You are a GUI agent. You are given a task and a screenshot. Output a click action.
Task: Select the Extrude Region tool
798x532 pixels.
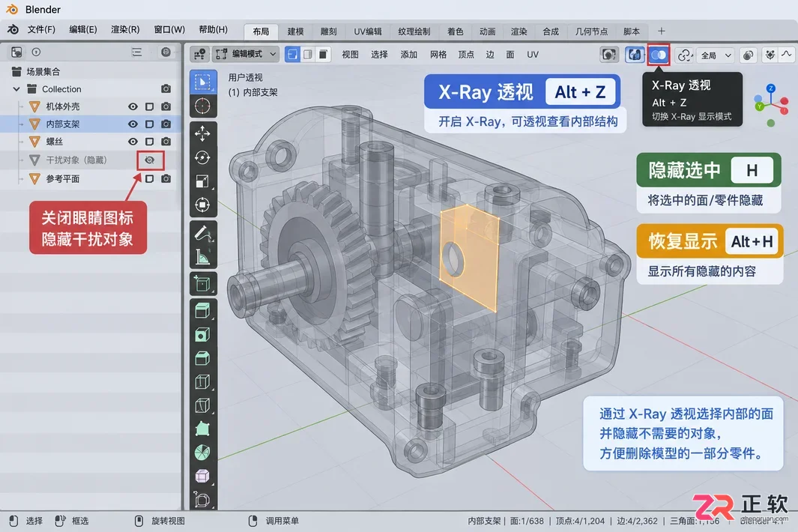tap(202, 310)
